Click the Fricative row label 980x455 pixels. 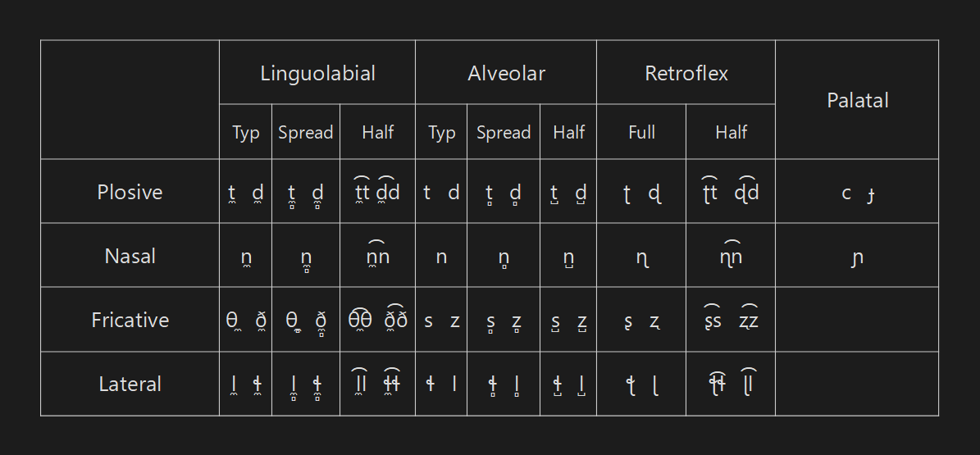(x=130, y=320)
